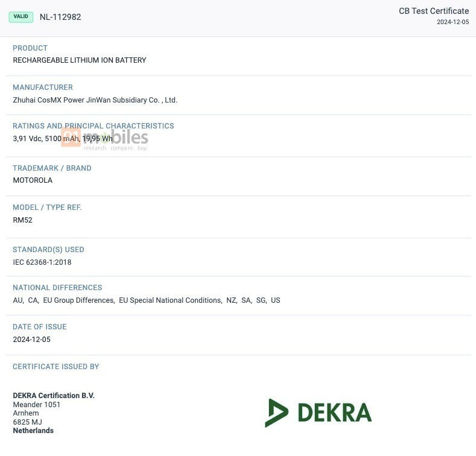The width and height of the screenshot is (476, 456).
Task: Click RATINGS AND PRINCIPAL CHARACTERISTICS label
Action: [x=93, y=125]
